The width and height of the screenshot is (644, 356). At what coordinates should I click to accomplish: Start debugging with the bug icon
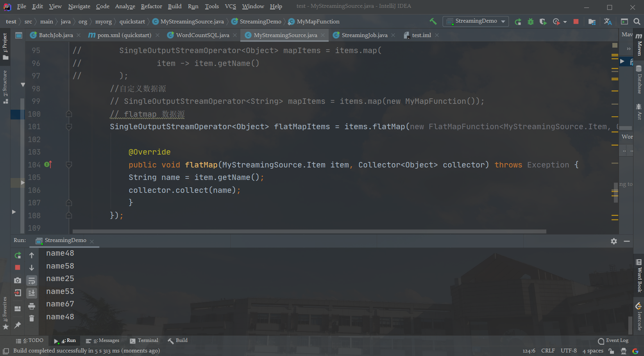pyautogui.click(x=530, y=22)
